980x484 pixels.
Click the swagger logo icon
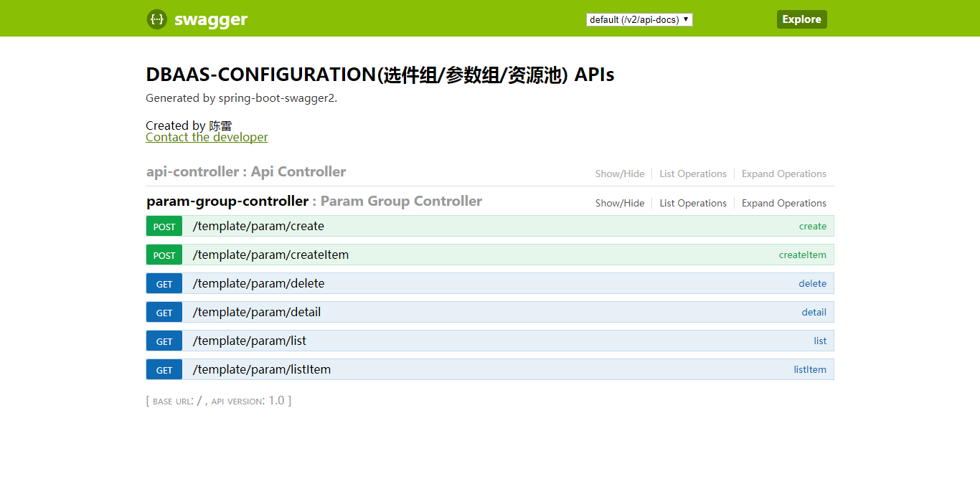click(x=157, y=19)
